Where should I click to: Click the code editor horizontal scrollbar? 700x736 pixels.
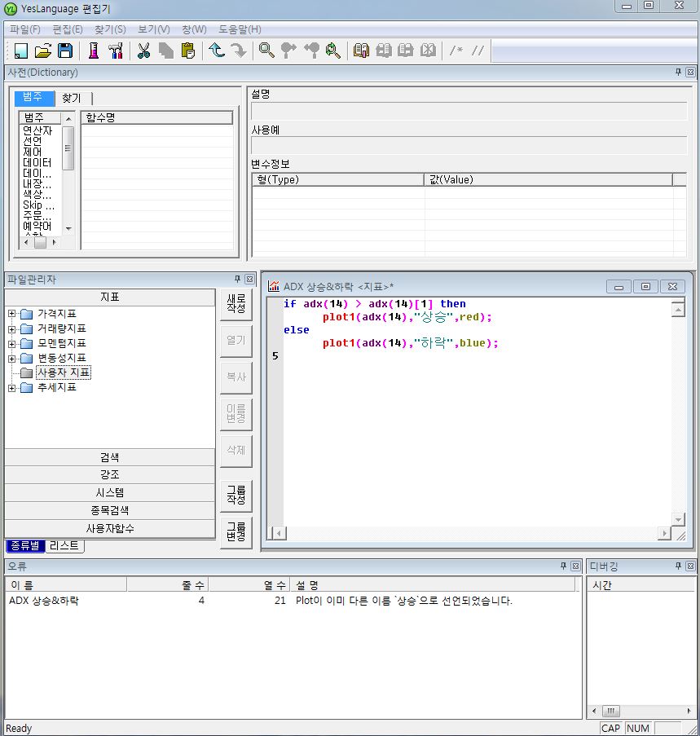click(473, 533)
